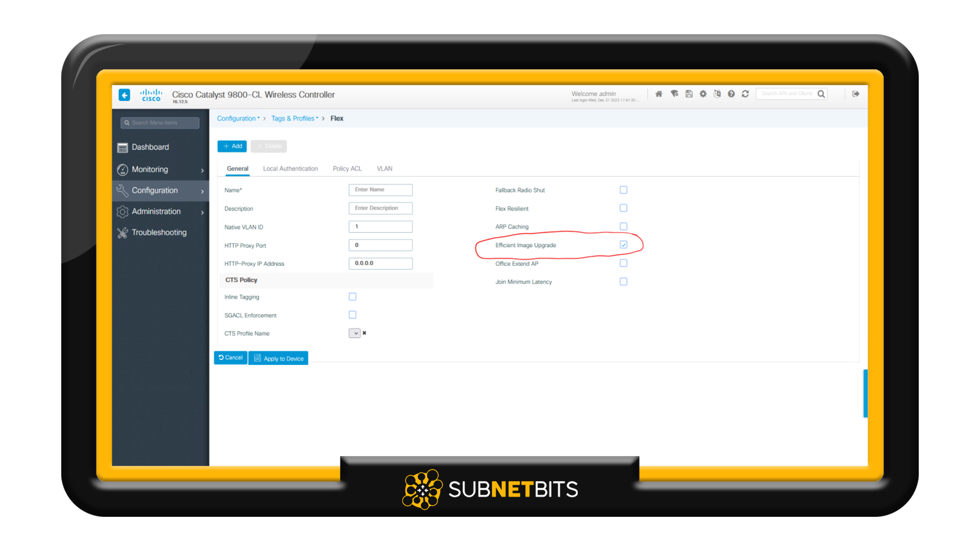980x551 pixels.
Task: Select the General tab
Action: pyautogui.click(x=237, y=169)
